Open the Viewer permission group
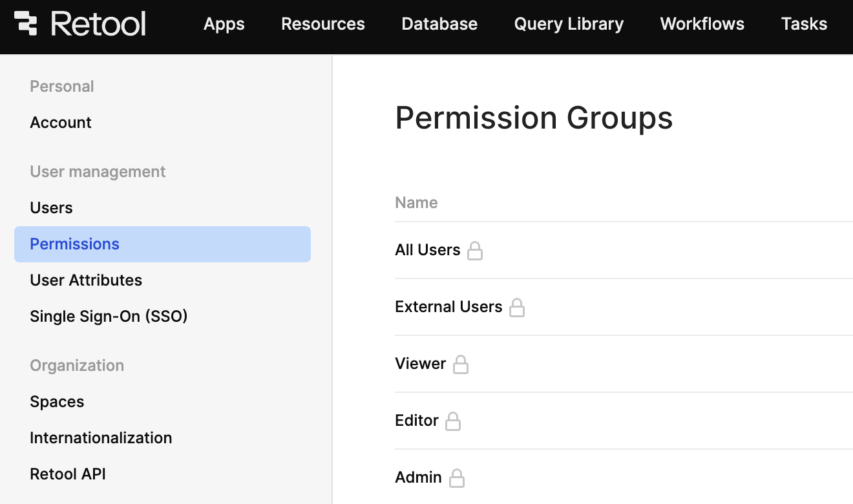Viewport: 853px width, 504px height. tap(421, 364)
